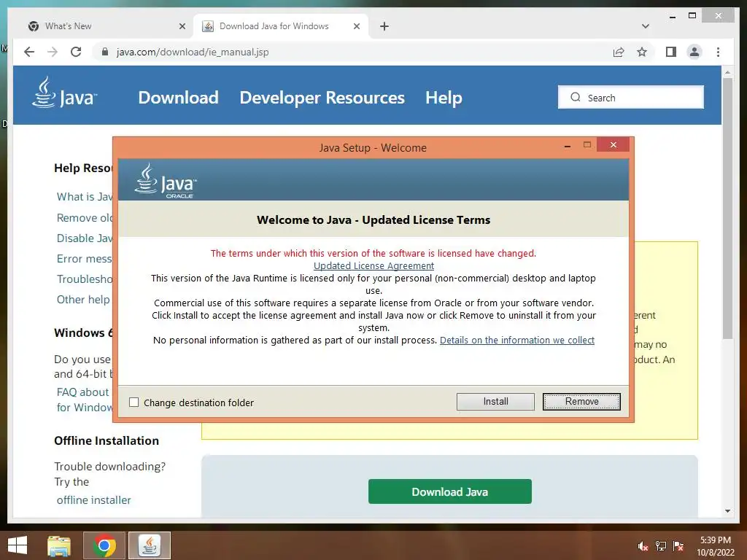Maximize the Chrome window
Viewport: 747px width, 560px height.
692,16
